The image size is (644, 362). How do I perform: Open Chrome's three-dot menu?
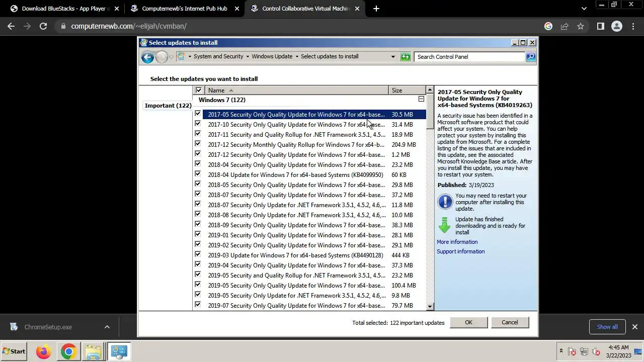click(x=633, y=26)
